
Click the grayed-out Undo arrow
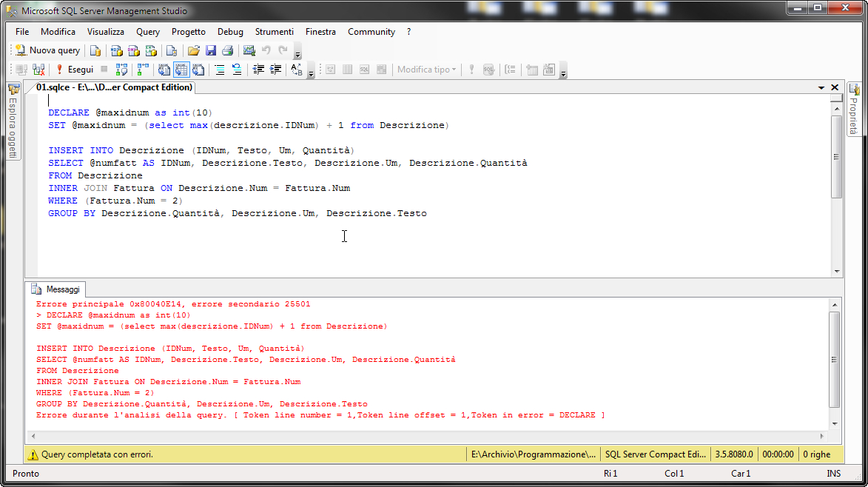[266, 50]
